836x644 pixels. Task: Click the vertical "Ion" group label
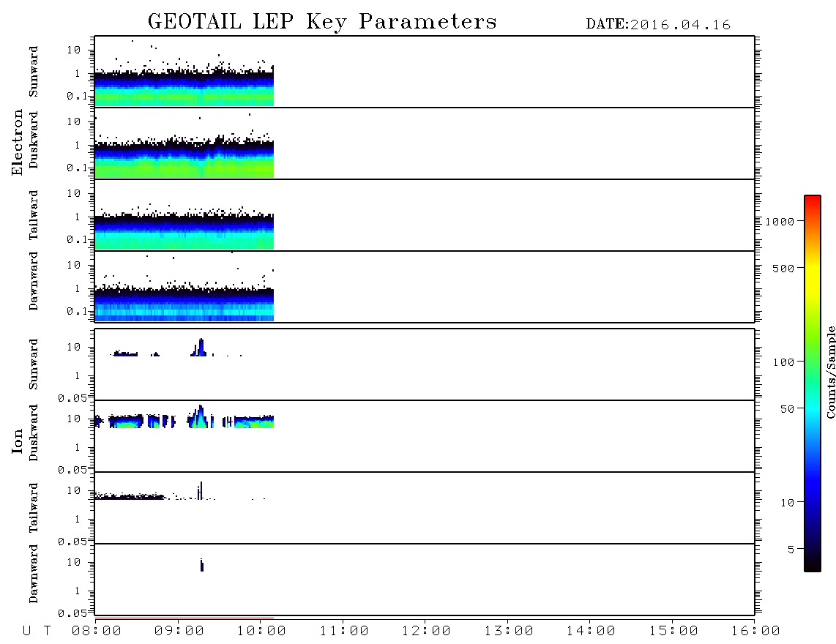click(18, 441)
